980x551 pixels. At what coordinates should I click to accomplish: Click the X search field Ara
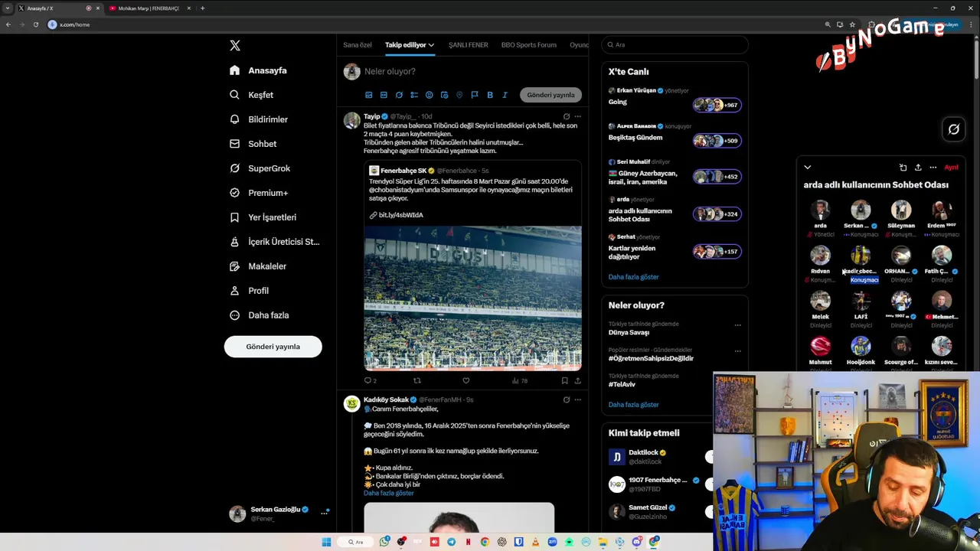(x=675, y=45)
